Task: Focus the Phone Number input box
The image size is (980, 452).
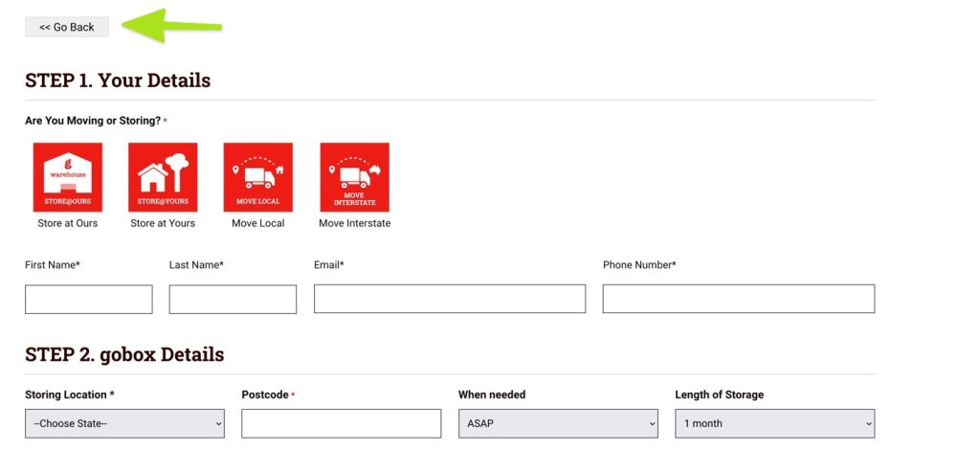Action: 738,299
